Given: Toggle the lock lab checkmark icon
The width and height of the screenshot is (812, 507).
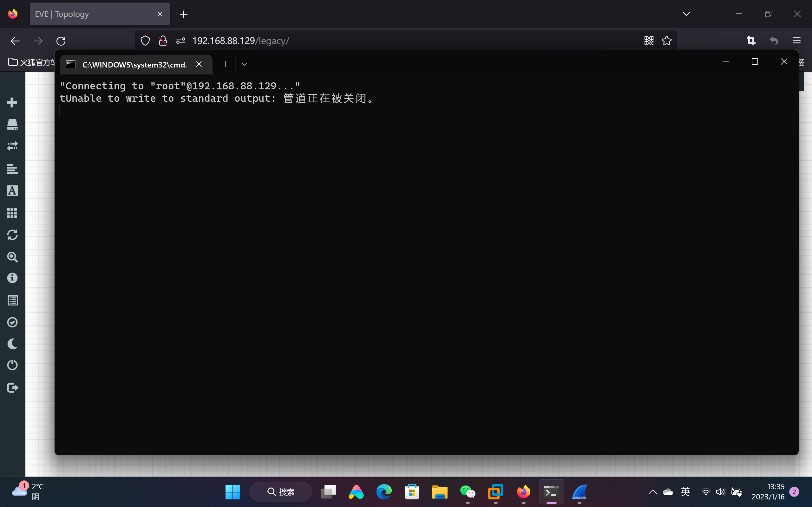Looking at the screenshot, I should [x=12, y=322].
